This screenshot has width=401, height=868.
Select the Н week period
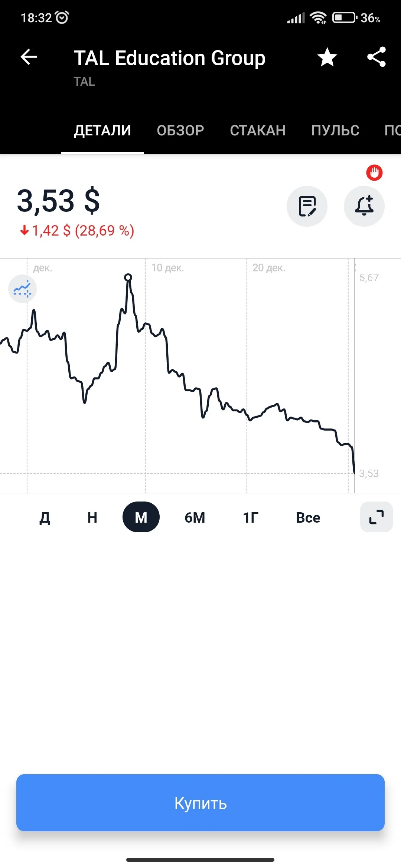pos(92,517)
